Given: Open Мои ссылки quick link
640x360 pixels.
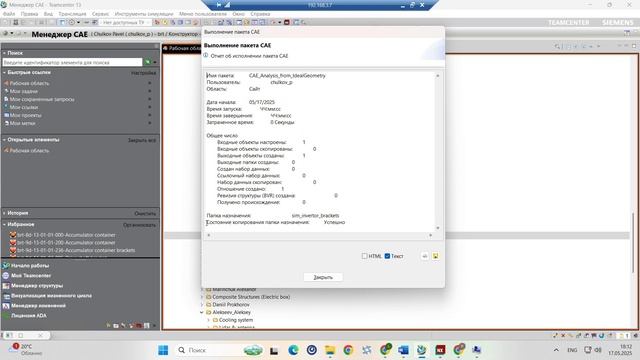Looking at the screenshot, I should 24,107.
